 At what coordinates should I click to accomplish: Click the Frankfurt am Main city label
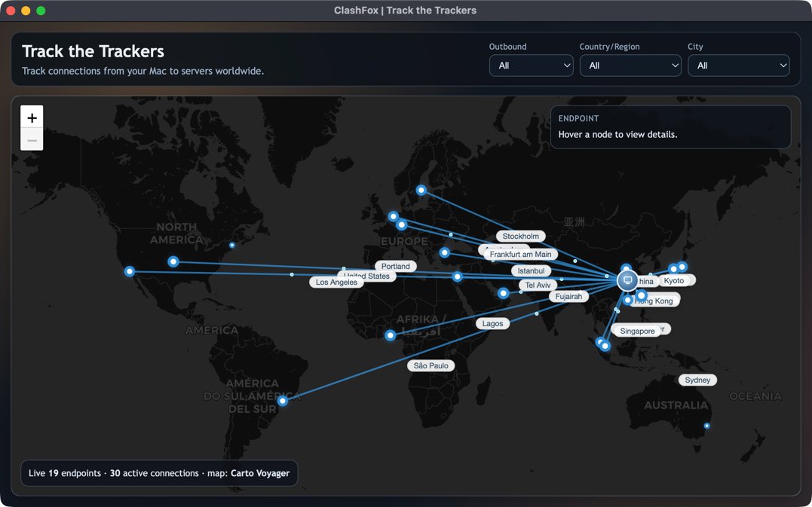click(x=519, y=254)
